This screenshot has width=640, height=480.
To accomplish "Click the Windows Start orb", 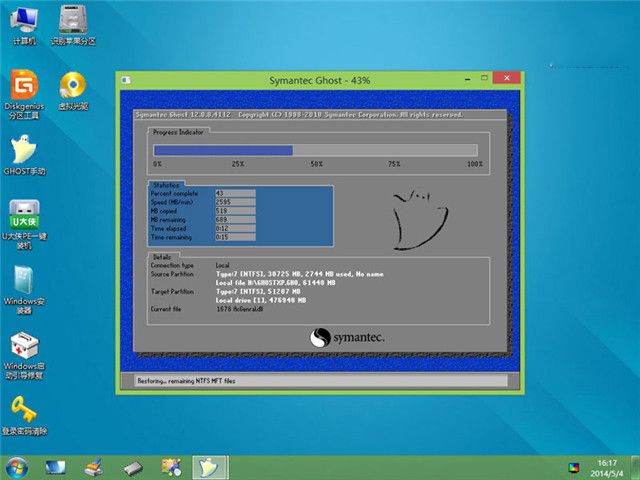I will click(17, 466).
